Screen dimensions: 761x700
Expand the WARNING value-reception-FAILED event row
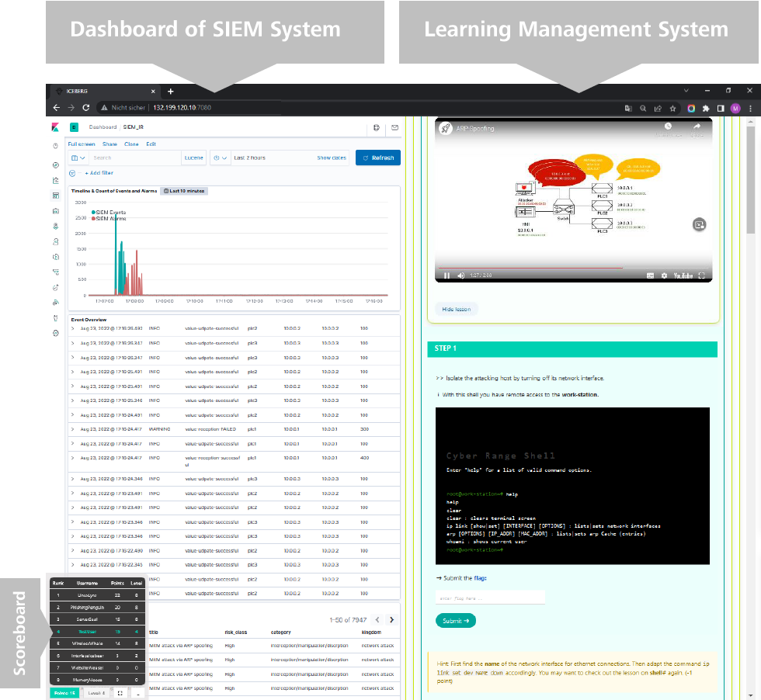click(x=73, y=429)
